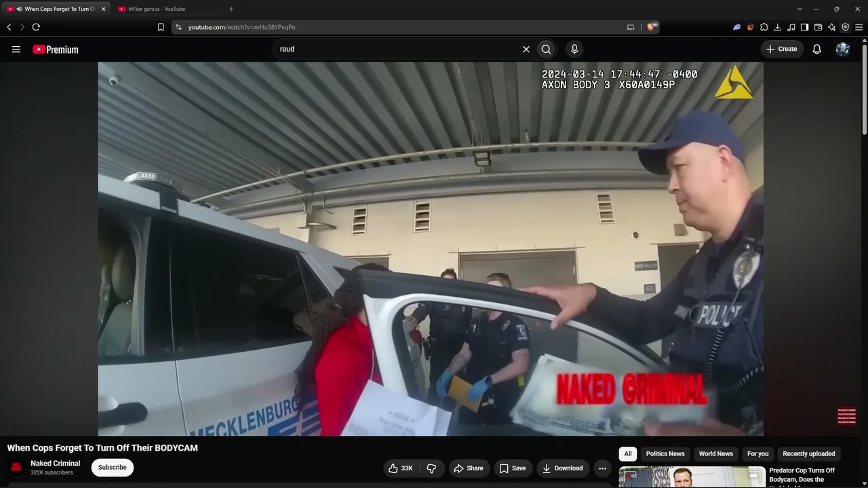Click the '322K subscribers' text
The image size is (868, 488).
pyautogui.click(x=52, y=472)
